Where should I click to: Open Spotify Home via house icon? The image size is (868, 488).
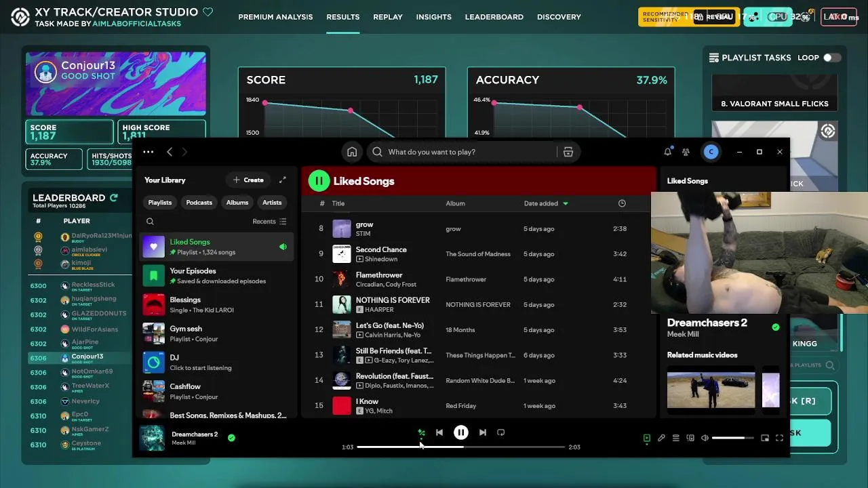click(x=352, y=152)
